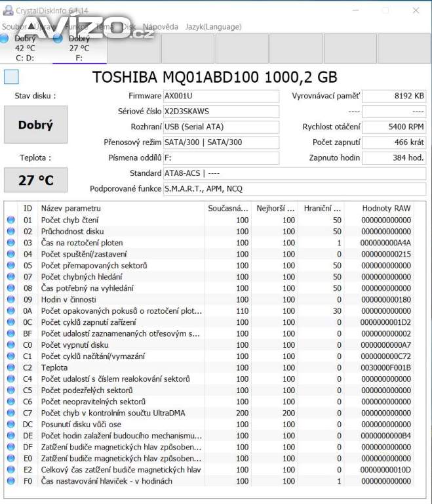432x504 pixels.
Task: Open the Disk menu
Action: tap(128, 27)
